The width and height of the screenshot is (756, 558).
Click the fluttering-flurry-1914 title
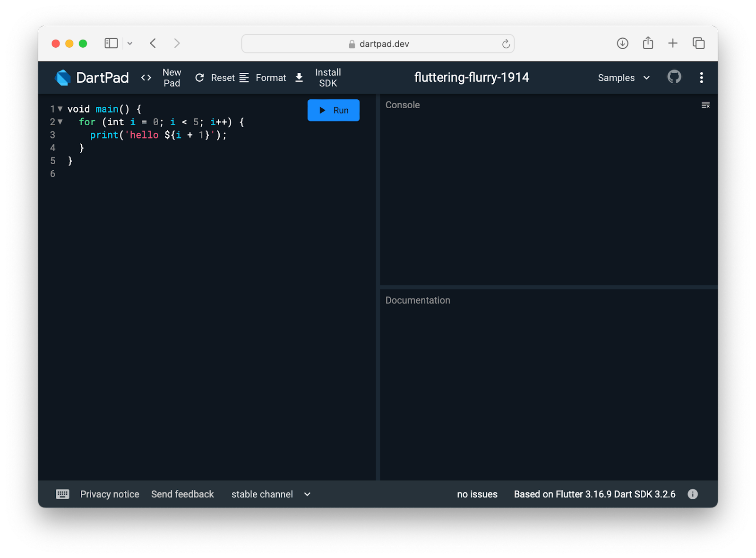[x=472, y=77]
